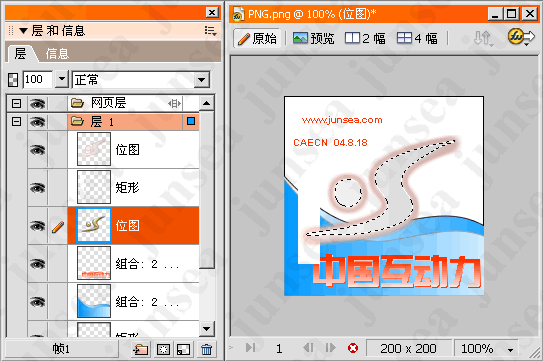543x361 pixels.
Task: Click the layers list scroll down arrow
Action: 207,329
